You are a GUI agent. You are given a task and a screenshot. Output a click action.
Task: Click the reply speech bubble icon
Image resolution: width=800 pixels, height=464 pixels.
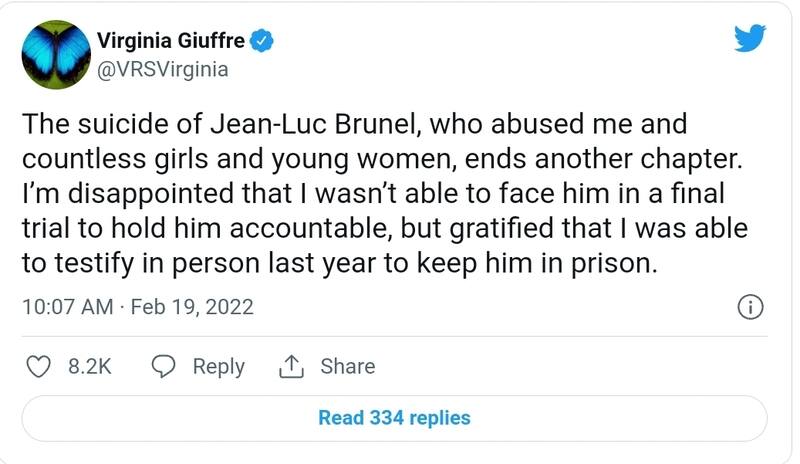pyautogui.click(x=163, y=367)
